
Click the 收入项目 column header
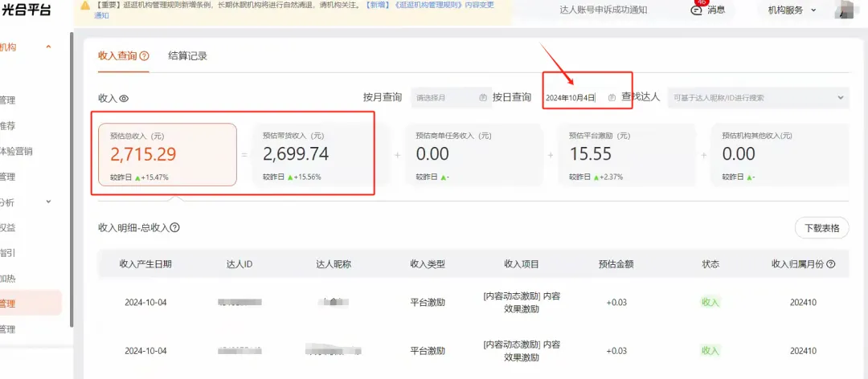[x=522, y=264]
